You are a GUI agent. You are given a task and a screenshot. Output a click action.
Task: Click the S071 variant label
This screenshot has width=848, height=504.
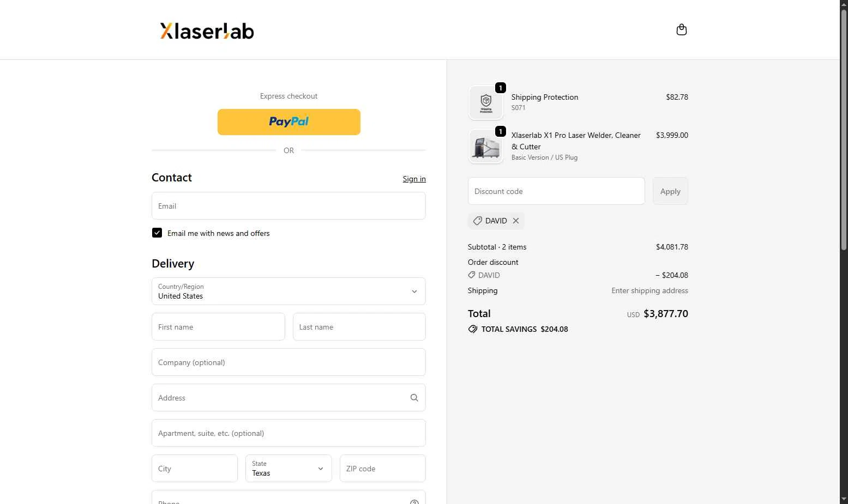(x=519, y=108)
